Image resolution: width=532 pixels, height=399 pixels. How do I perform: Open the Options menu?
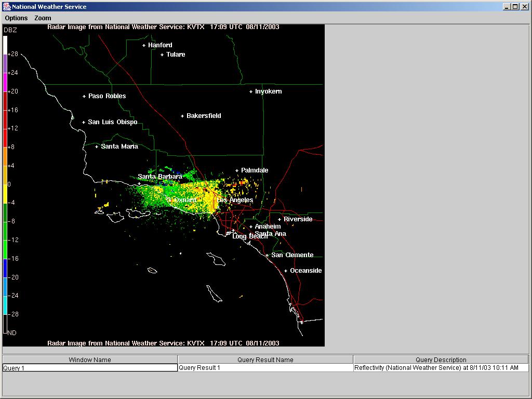[16, 18]
